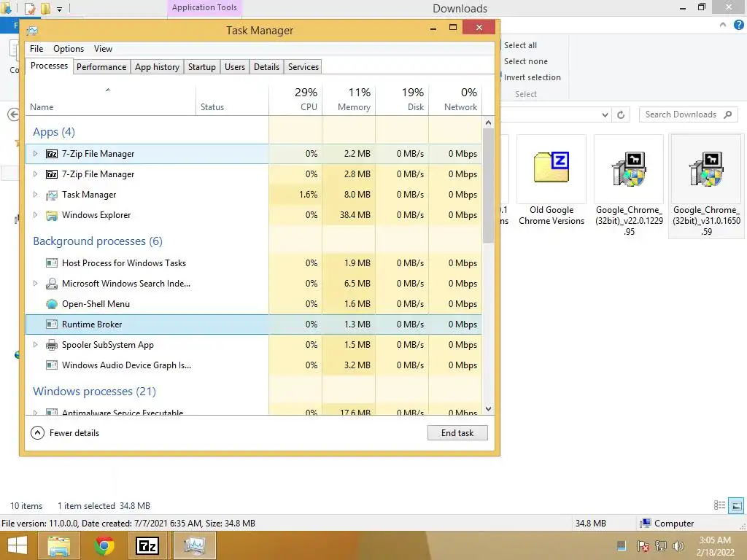Click the Task Manager taskbar button
The width and height of the screenshot is (747, 560).
tap(194, 545)
